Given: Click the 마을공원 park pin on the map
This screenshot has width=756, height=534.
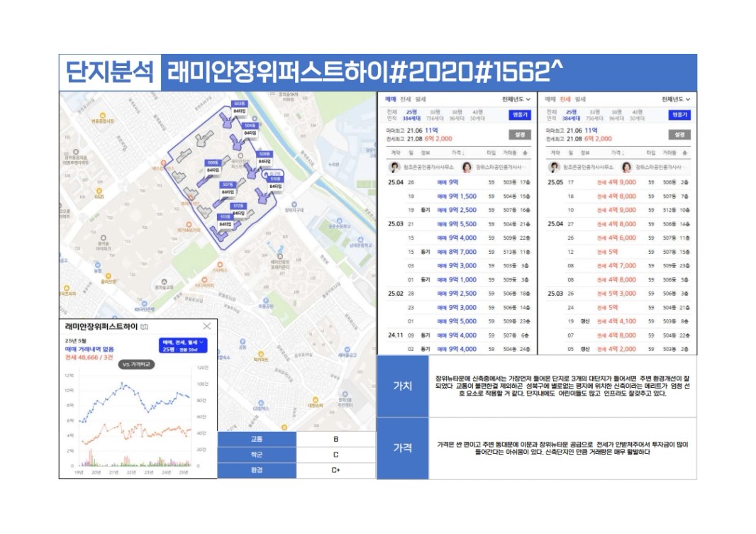Looking at the screenshot, I should (266, 300).
